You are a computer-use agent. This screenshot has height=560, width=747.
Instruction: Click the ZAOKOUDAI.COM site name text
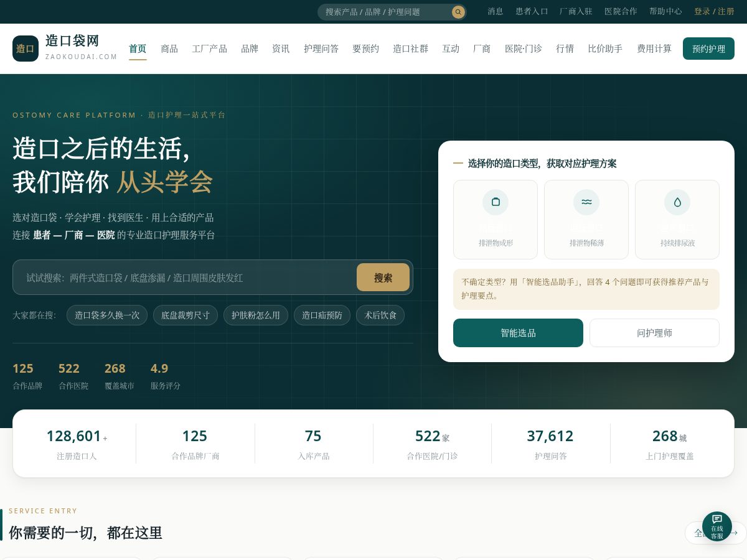[82, 57]
